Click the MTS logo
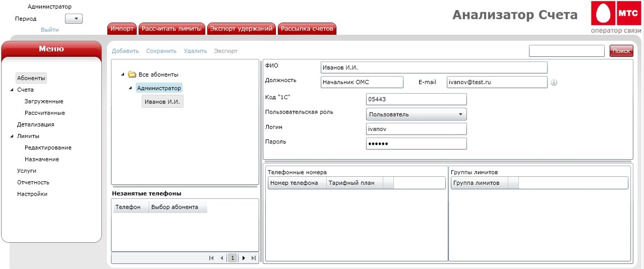This screenshot has width=644, height=269. point(616,13)
